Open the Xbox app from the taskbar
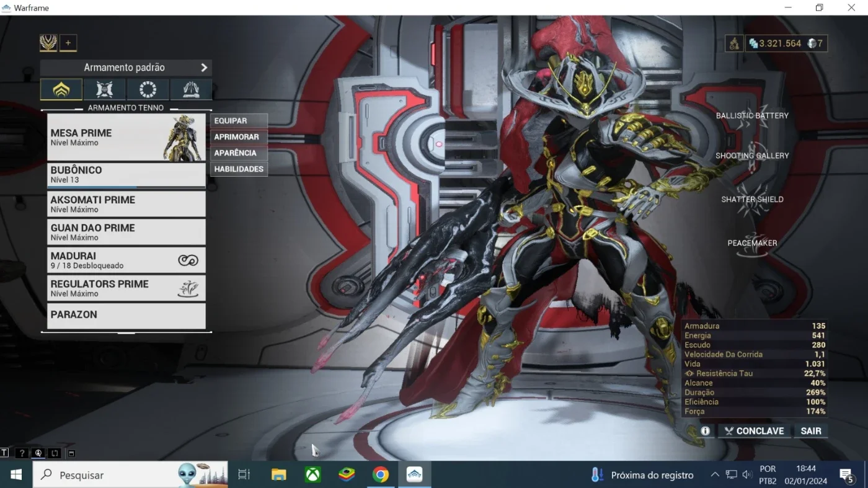Screen dimensions: 868x488 (x=312, y=475)
